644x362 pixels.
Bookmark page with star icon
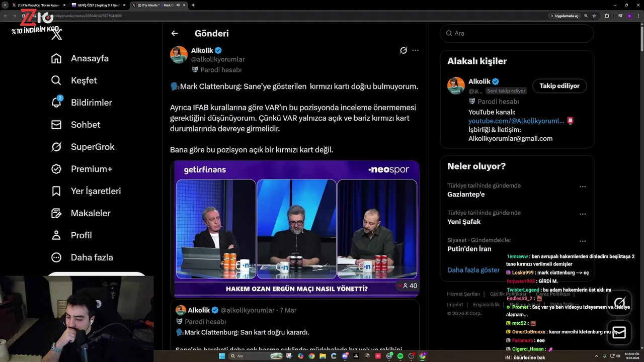pyautogui.click(x=594, y=16)
